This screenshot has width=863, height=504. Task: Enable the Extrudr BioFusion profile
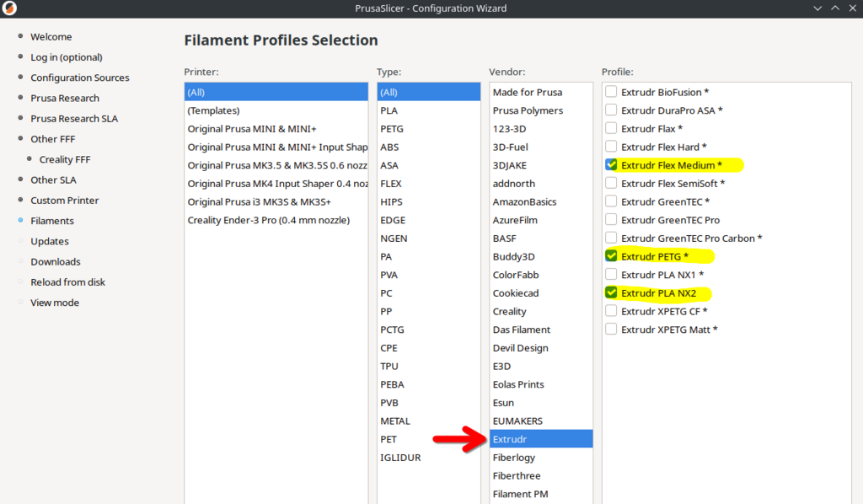(612, 92)
